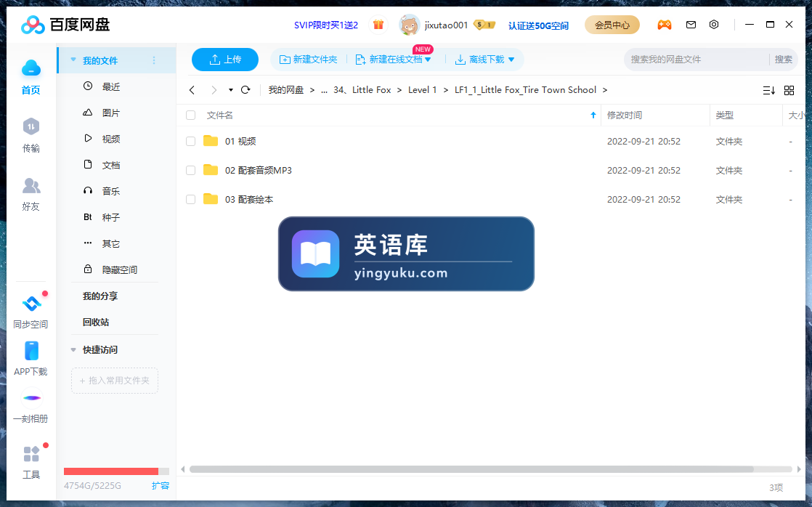The height and width of the screenshot is (507, 812).
Task: Click the 拖入常用文件夹 drop zone
Action: coord(115,381)
